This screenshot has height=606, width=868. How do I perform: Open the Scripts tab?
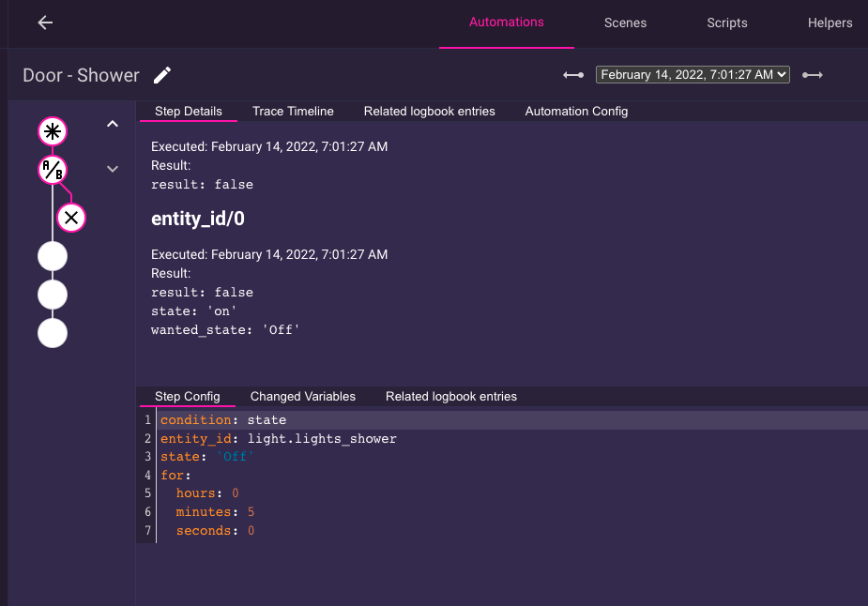pyautogui.click(x=726, y=23)
